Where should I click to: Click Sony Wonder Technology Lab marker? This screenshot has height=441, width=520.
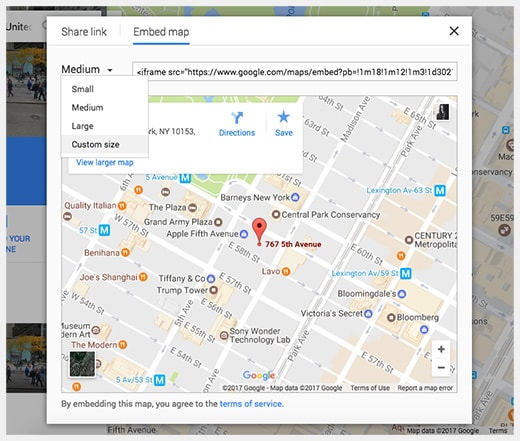pos(224,335)
